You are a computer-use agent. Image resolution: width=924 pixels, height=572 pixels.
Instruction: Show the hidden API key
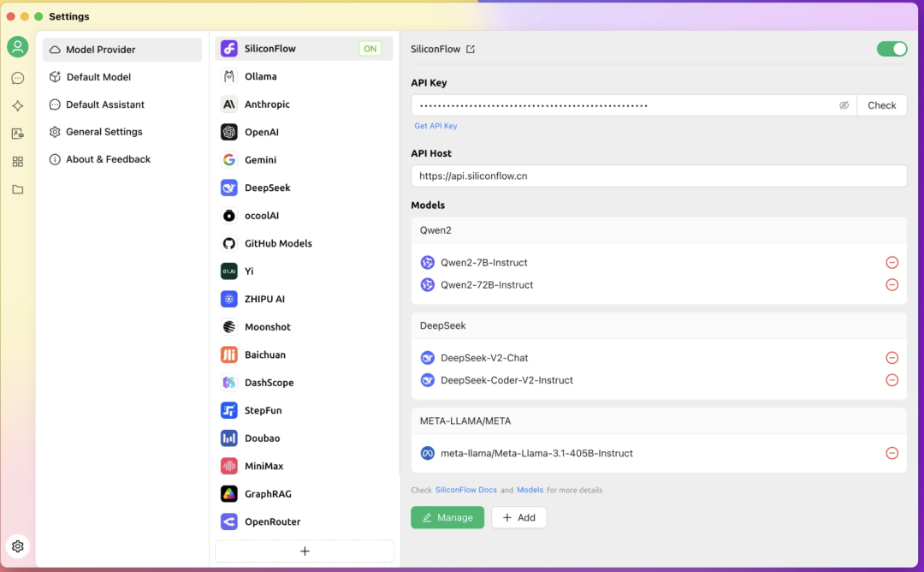(844, 105)
